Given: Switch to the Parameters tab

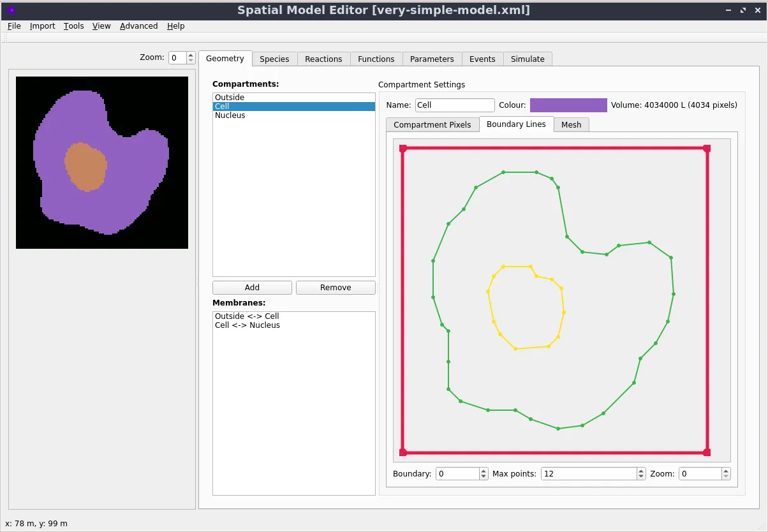Looking at the screenshot, I should click(x=432, y=59).
